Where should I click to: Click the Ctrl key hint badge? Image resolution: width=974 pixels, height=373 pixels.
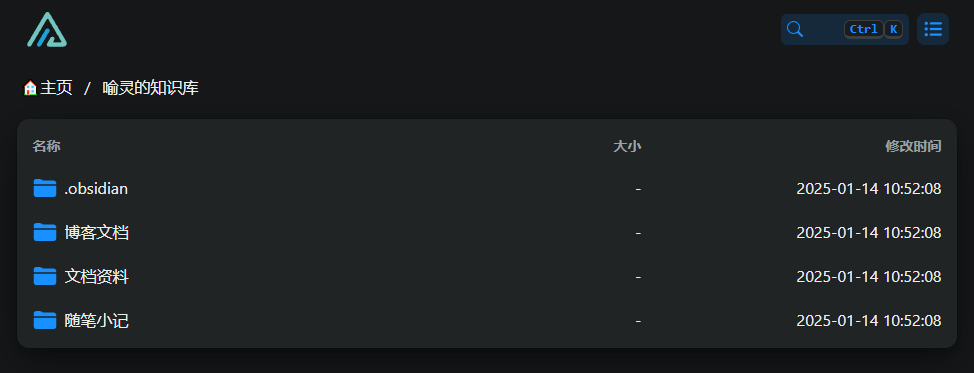863,29
